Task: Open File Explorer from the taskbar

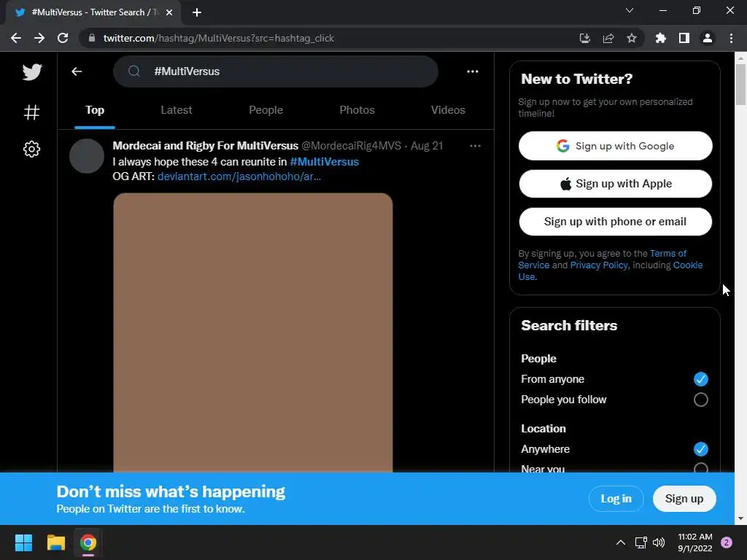Action: 55,542
